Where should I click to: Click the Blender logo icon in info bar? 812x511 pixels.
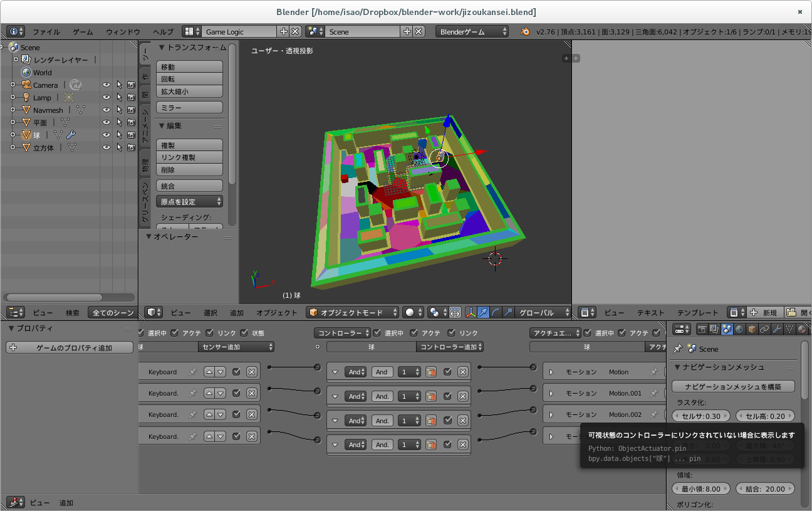tap(526, 32)
